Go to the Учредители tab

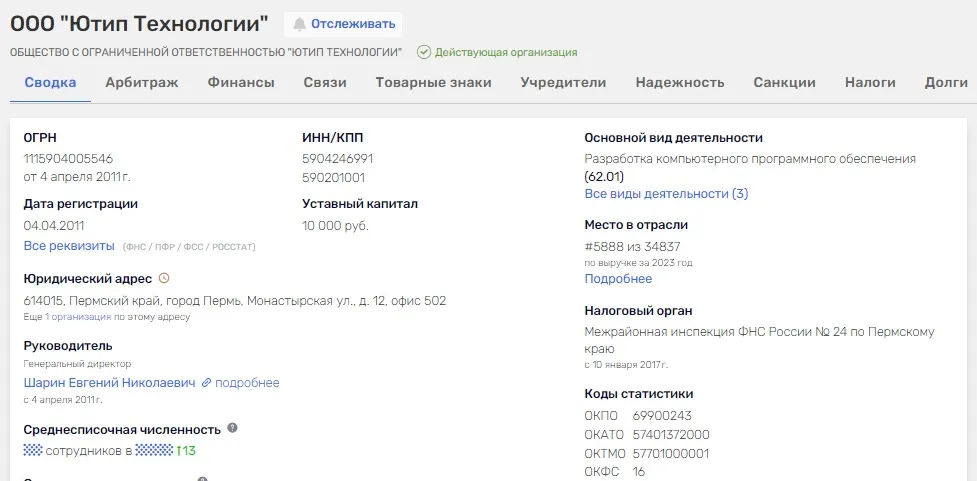(563, 82)
